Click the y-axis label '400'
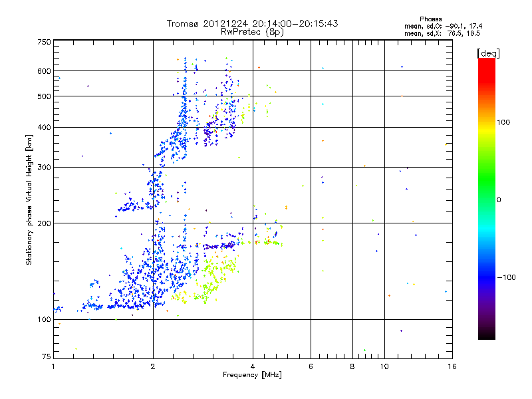 (x=44, y=128)
